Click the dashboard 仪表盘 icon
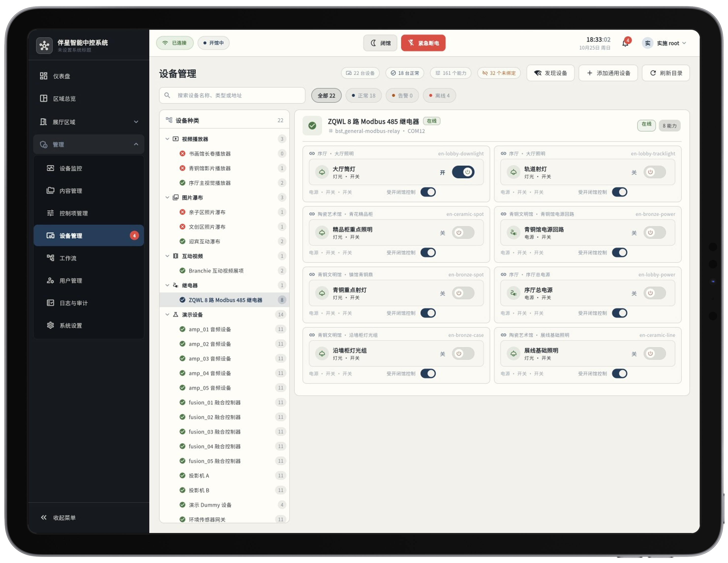The width and height of the screenshot is (728, 563). pos(44,76)
